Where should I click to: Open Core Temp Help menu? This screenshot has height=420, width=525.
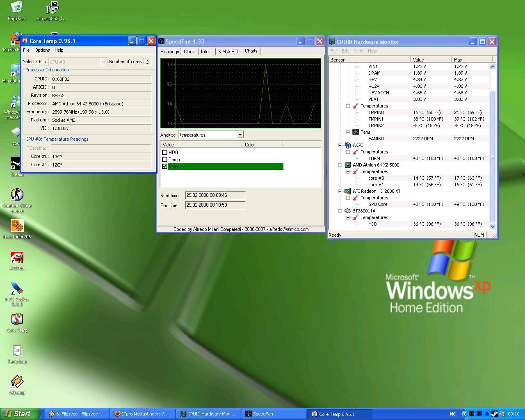tap(59, 50)
